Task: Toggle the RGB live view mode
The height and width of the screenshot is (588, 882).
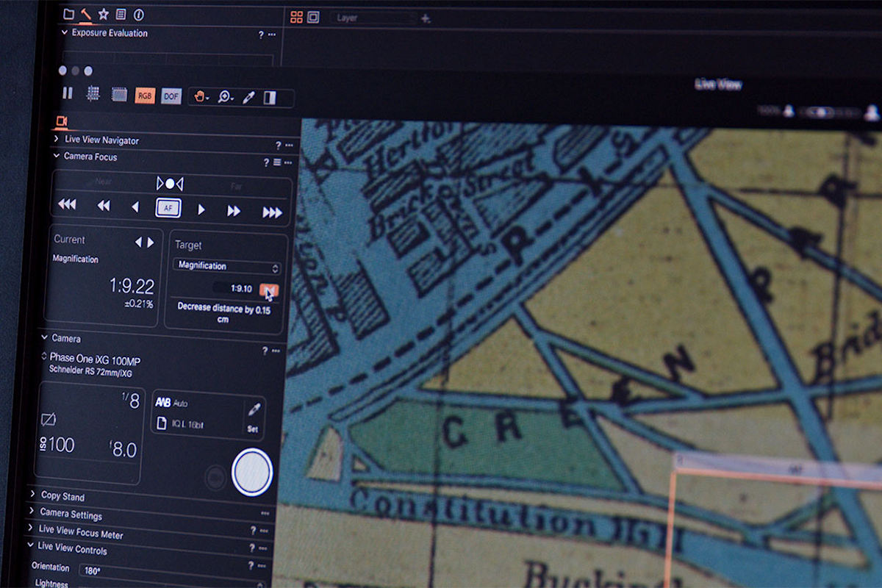Action: click(x=145, y=95)
